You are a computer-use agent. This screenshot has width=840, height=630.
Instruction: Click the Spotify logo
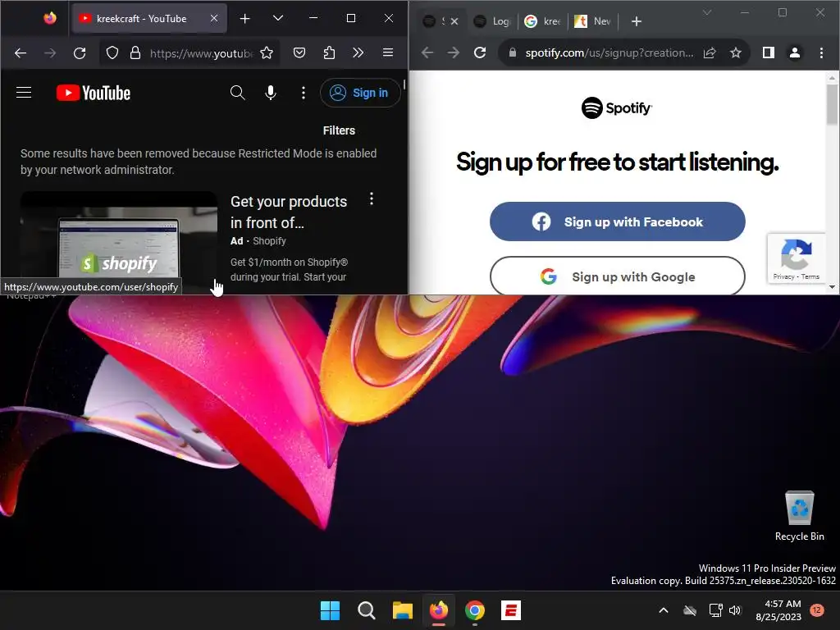[617, 107]
